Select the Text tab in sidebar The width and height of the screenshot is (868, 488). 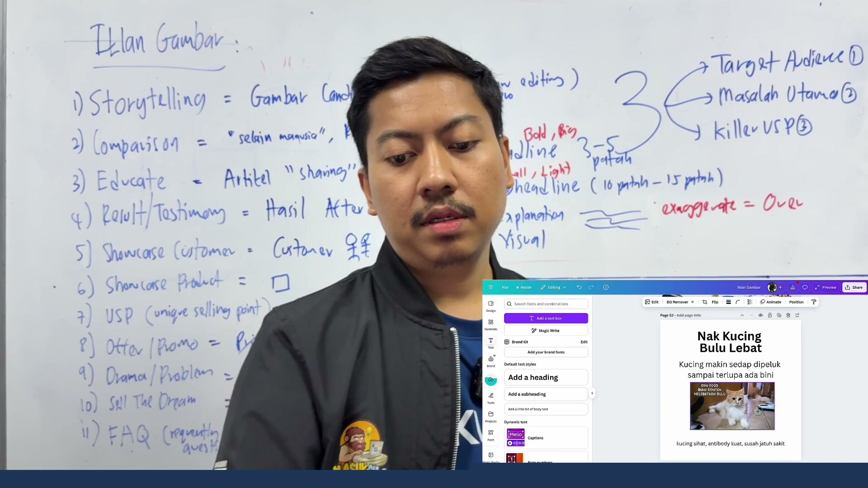click(x=491, y=343)
